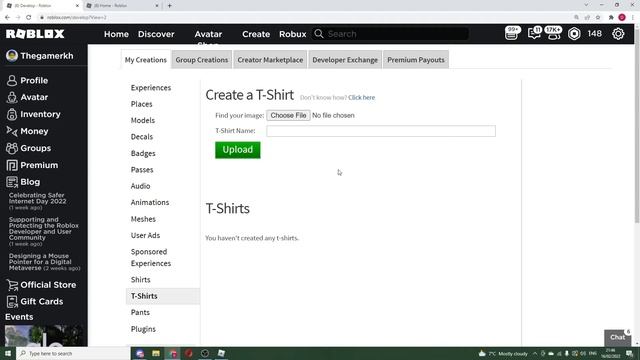Click the green Upload button
The width and height of the screenshot is (640, 360).
(x=238, y=150)
